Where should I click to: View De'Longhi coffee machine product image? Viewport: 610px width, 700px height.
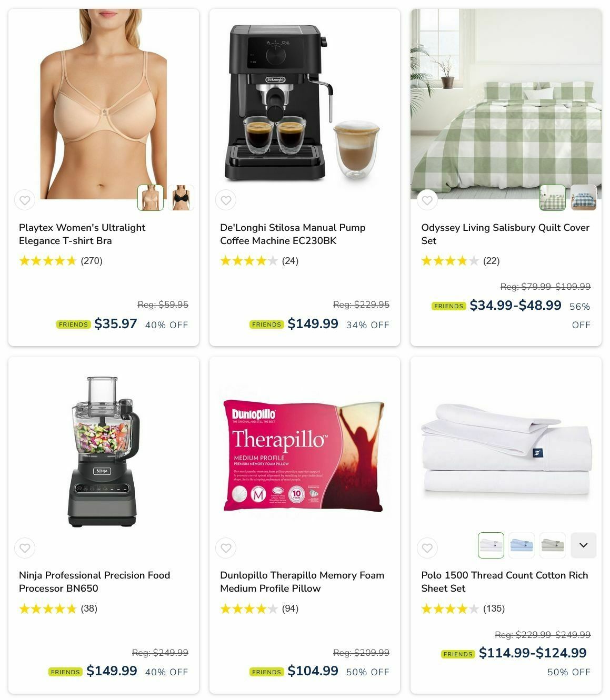(304, 104)
